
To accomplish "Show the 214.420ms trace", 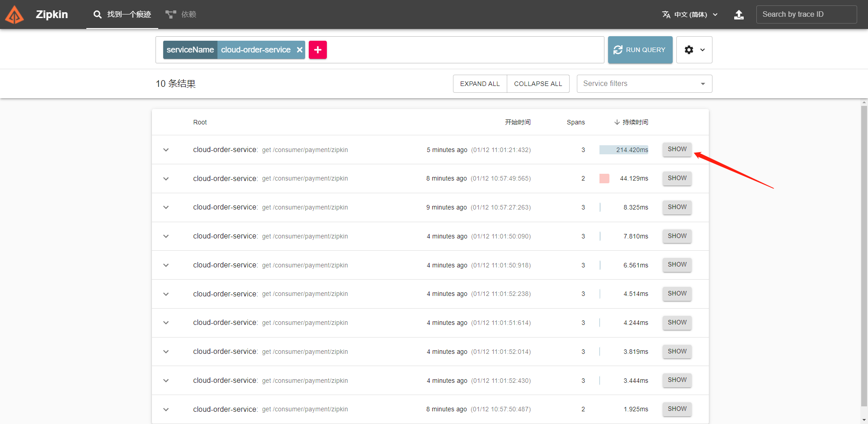I will tap(677, 149).
